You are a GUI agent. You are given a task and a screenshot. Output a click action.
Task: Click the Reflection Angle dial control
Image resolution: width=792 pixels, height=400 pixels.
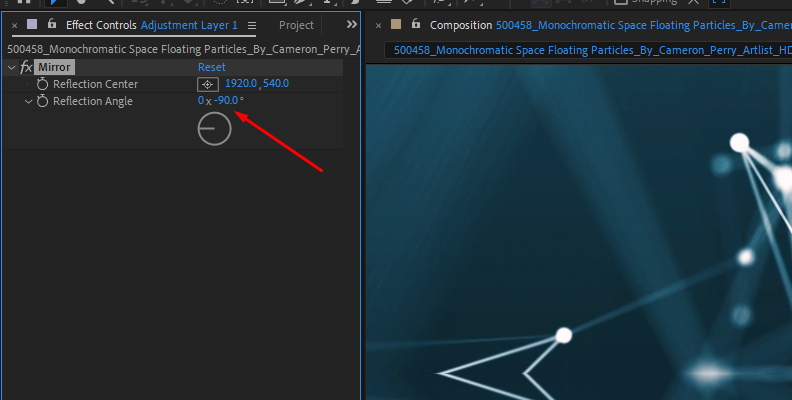214,128
